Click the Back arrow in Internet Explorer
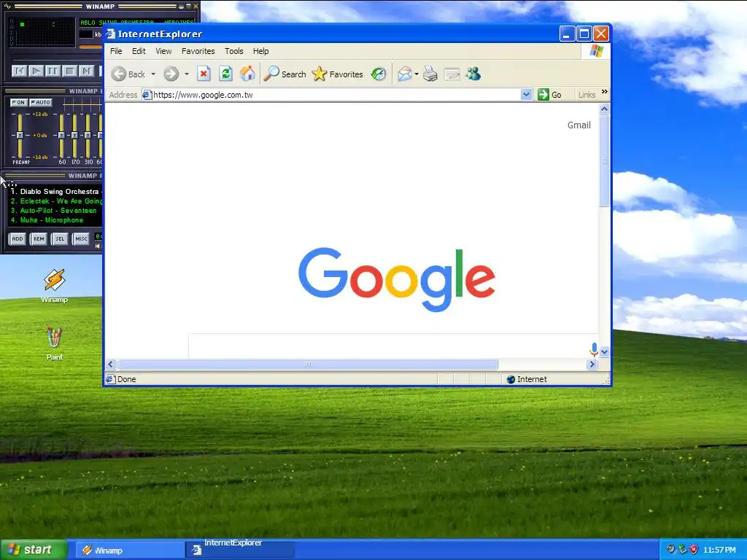This screenshot has width=747, height=560. pos(119,74)
